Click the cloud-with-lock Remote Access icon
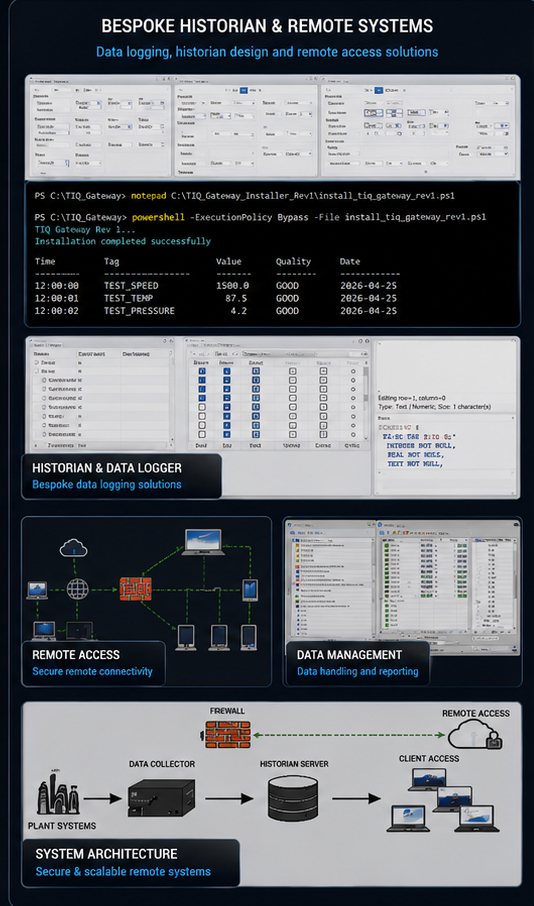Viewport: 534px width, 906px height. (x=475, y=735)
